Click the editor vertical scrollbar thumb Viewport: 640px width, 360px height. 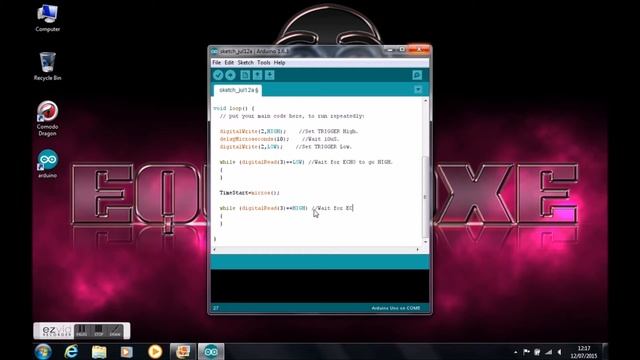[426, 197]
